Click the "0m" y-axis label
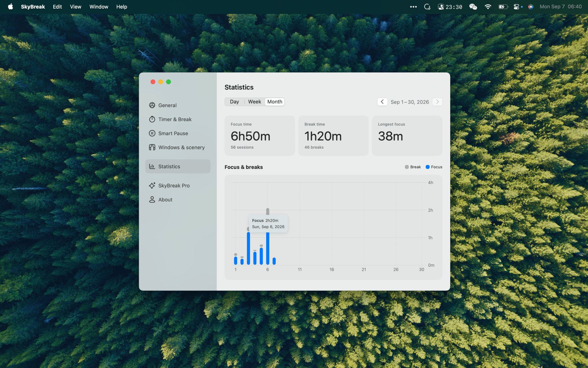 coord(431,265)
